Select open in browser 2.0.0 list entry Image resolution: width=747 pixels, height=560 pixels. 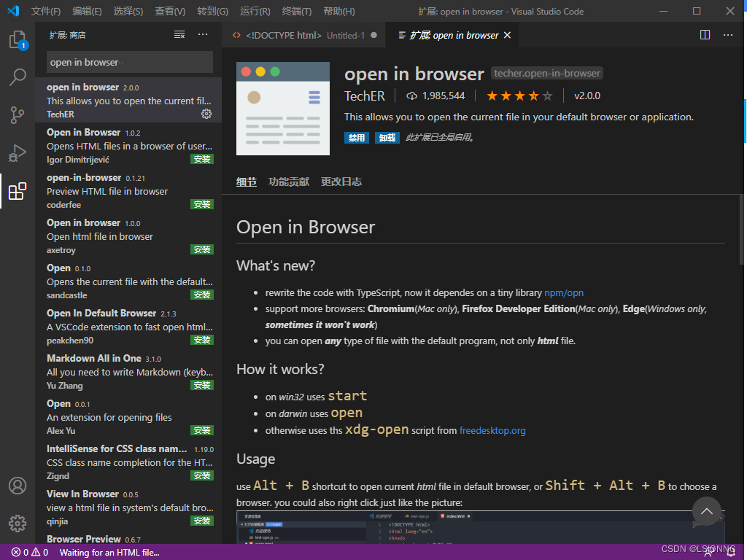[128, 100]
